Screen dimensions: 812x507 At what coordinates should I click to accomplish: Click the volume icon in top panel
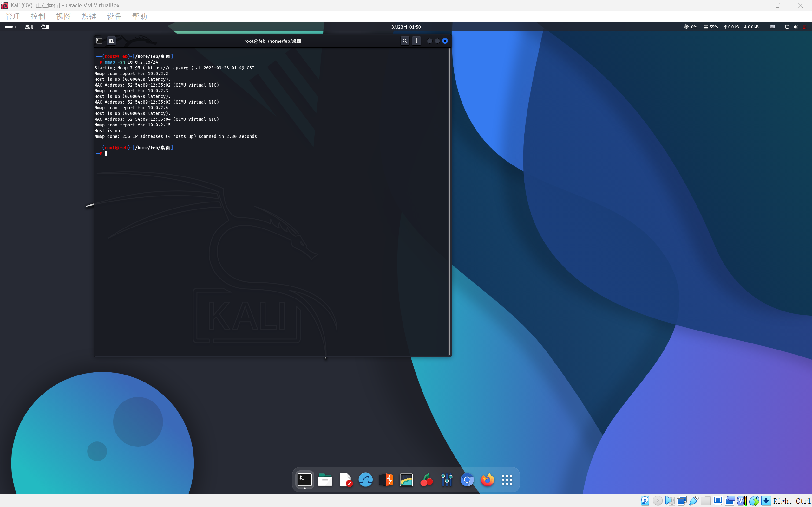pos(796,27)
